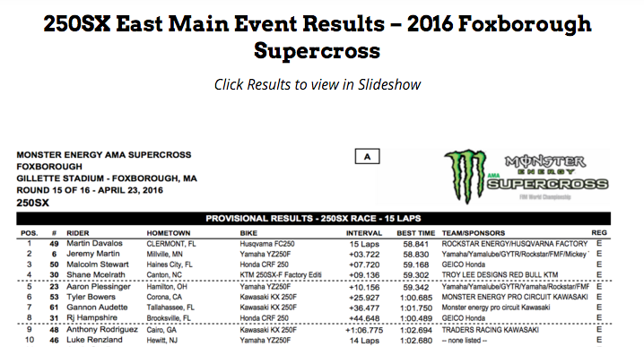Screen dimensions: 644x347
Task: Select the RIDER column header
Action: pos(78,233)
